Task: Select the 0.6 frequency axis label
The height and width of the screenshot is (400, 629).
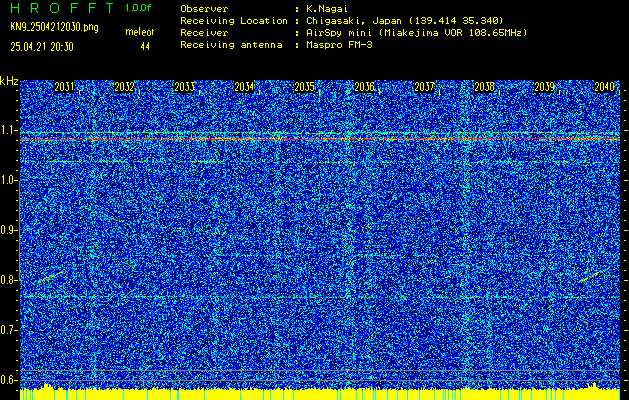Action: [x=8, y=380]
